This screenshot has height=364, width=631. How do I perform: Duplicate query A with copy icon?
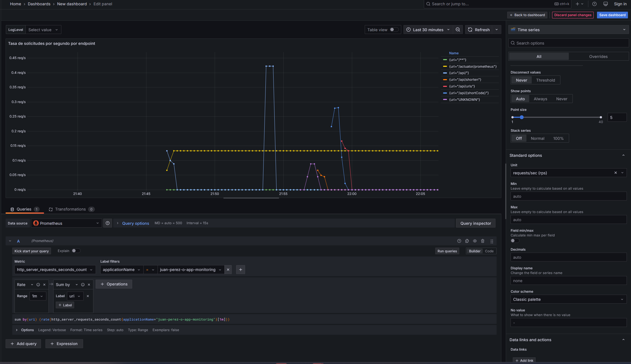[x=467, y=241]
